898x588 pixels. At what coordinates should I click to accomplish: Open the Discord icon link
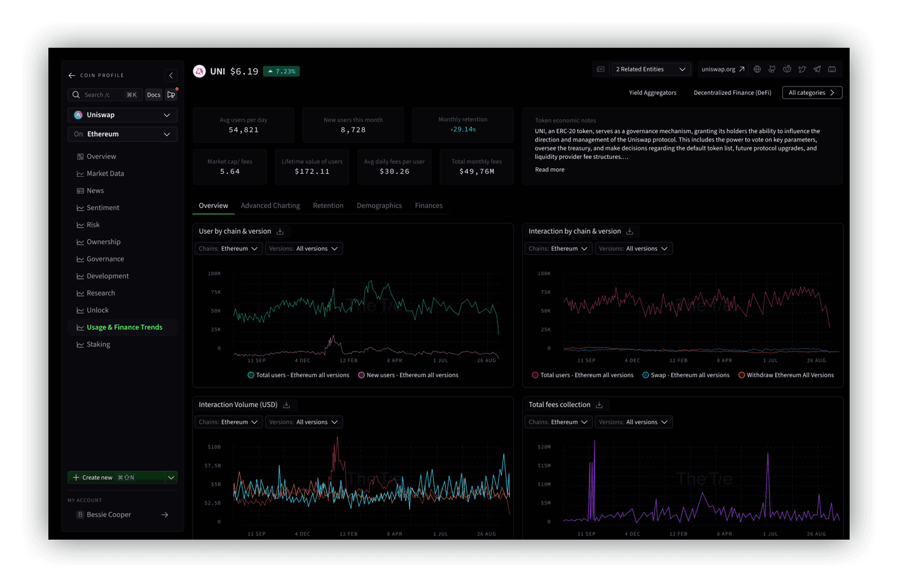click(x=832, y=69)
